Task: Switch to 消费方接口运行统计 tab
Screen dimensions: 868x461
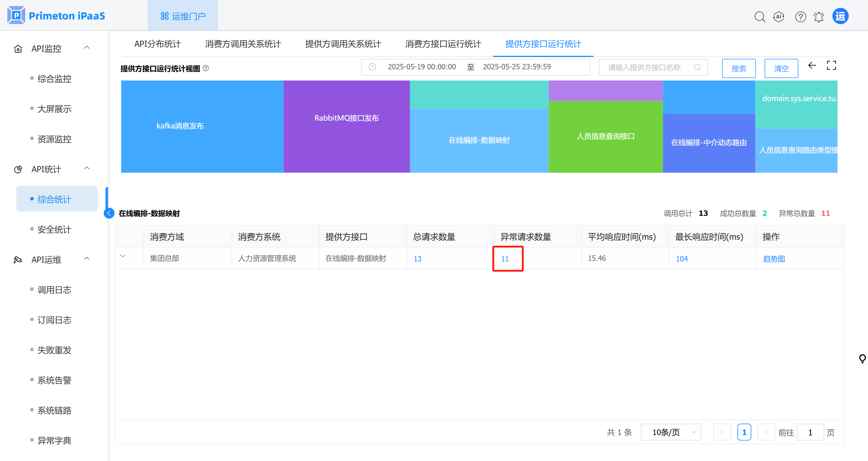Action: click(x=443, y=44)
